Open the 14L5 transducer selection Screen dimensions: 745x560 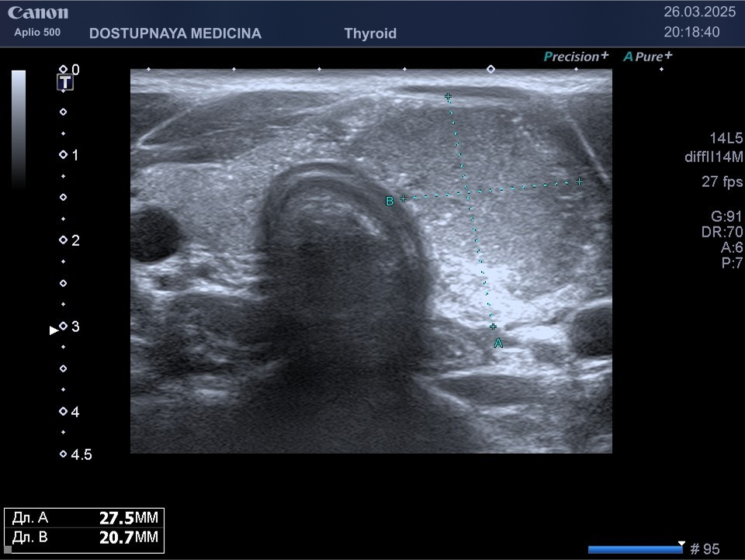click(x=726, y=138)
